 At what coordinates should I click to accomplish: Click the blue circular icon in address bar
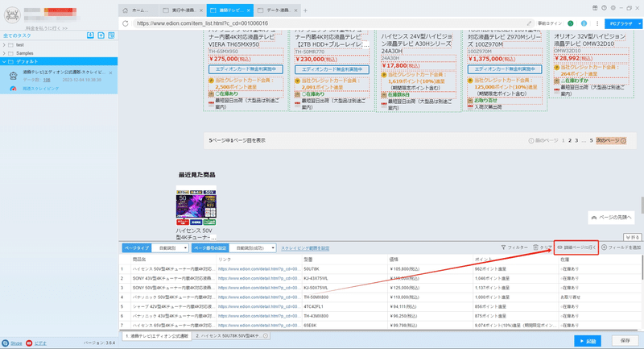[x=584, y=23]
